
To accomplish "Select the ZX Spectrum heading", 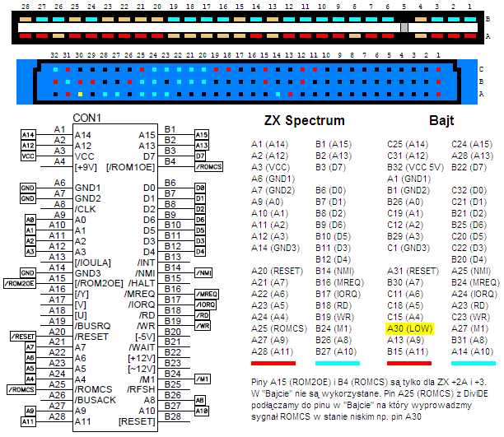I will point(305,120).
